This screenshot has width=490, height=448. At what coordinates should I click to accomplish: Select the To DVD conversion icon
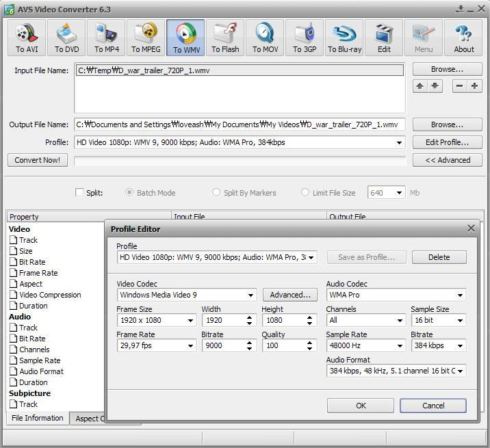(66, 38)
